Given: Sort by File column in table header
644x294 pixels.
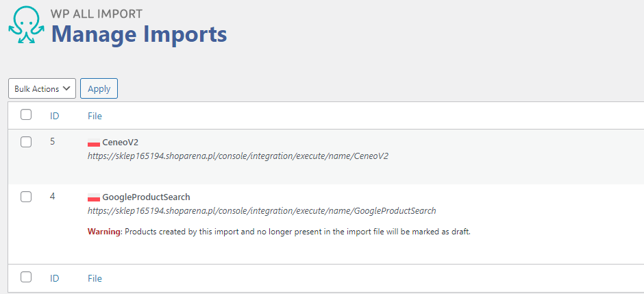Looking at the screenshot, I should (x=95, y=117).
